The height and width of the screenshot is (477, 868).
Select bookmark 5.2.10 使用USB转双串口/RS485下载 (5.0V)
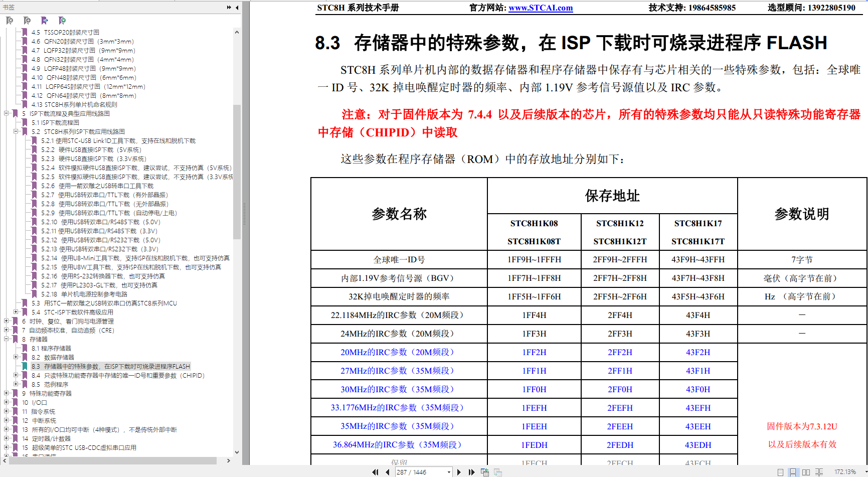pyautogui.click(x=101, y=222)
